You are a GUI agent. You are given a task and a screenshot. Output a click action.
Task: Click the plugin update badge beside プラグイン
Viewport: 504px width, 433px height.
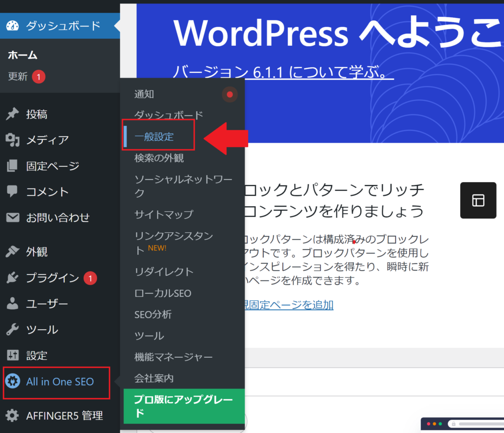[91, 278]
